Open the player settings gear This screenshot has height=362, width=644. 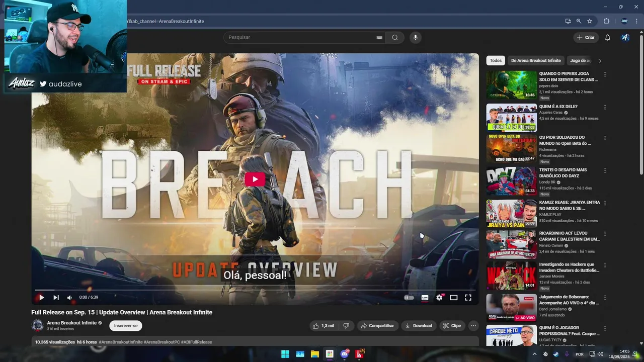pos(439,298)
